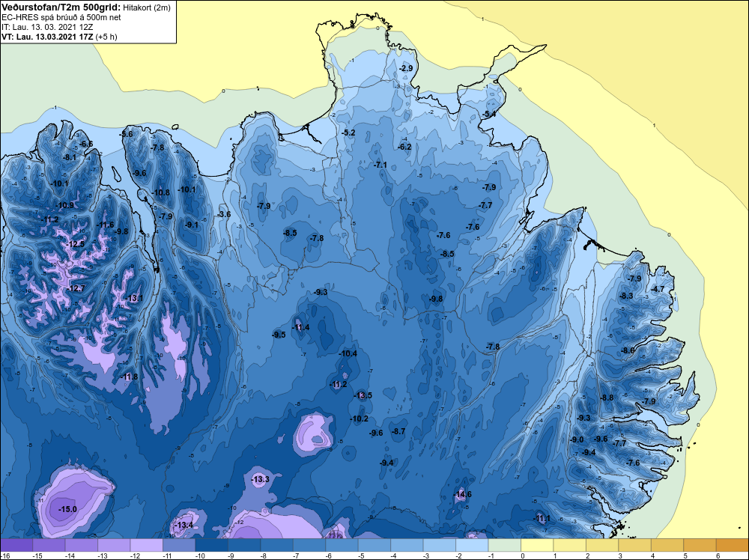Select the legend swatch between 3 and 4
Viewport: 749px width, 560px height.
tap(635, 545)
